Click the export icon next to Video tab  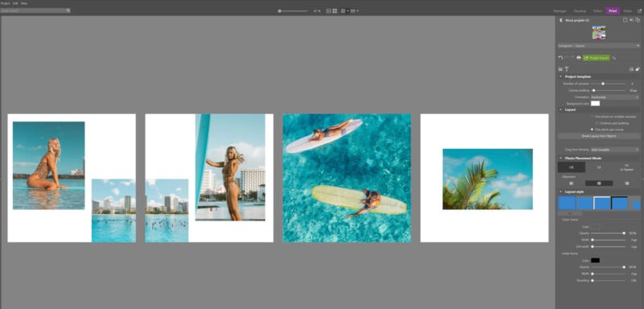point(639,11)
